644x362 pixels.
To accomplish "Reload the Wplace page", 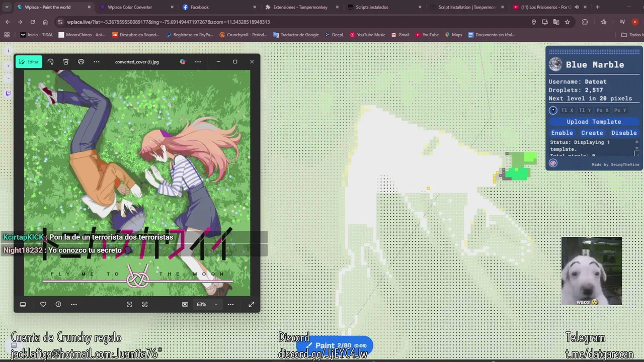I will tap(33, 22).
